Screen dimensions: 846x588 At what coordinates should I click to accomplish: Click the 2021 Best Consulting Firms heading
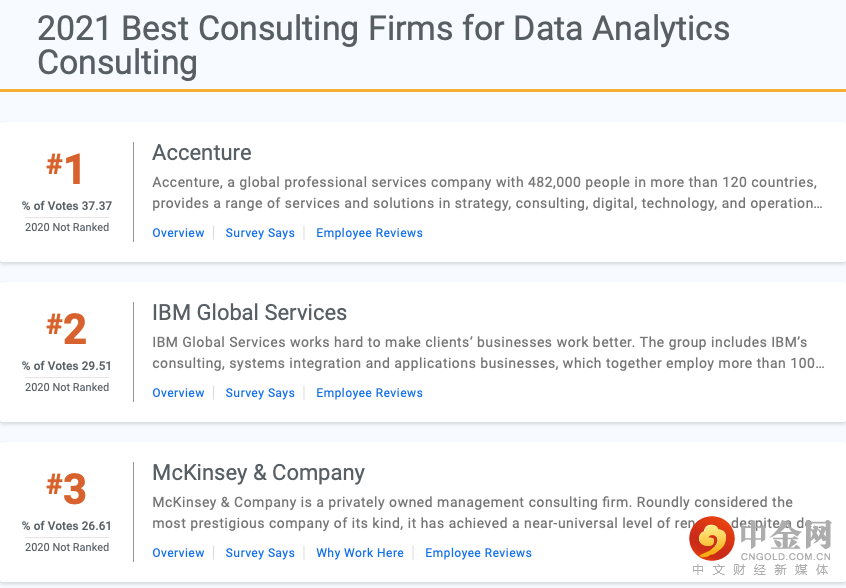pos(383,45)
